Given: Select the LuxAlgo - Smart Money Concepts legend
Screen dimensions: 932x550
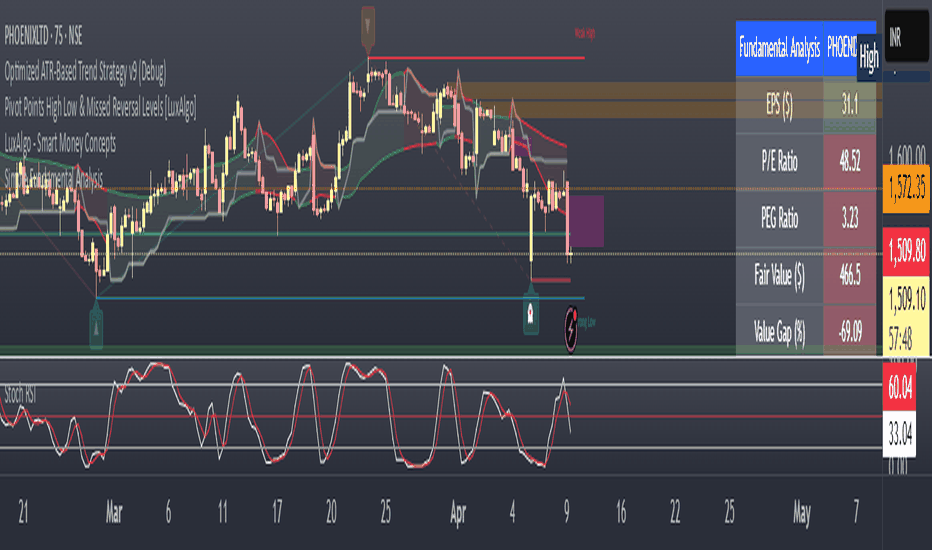Looking at the screenshot, I should coord(60,143).
